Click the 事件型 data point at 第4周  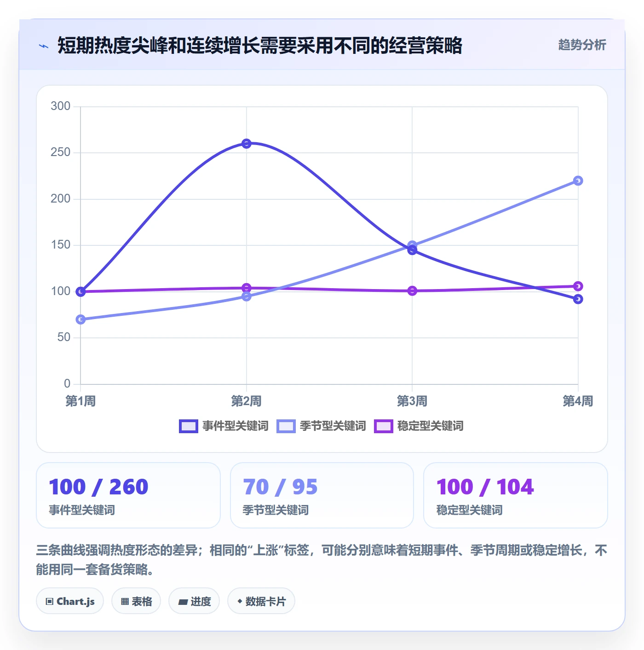click(x=578, y=299)
